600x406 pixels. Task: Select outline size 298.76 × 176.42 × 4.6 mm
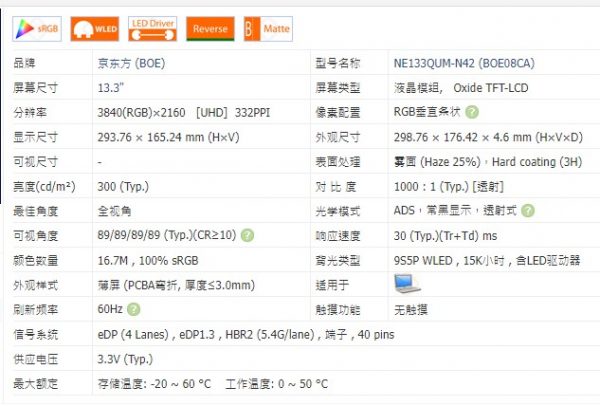click(x=488, y=137)
